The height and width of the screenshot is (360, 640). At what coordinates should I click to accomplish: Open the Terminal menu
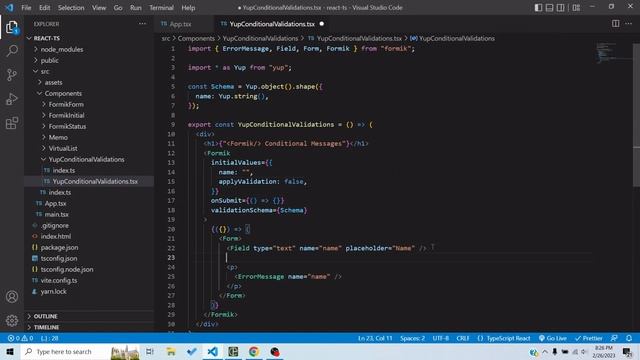point(161,7)
